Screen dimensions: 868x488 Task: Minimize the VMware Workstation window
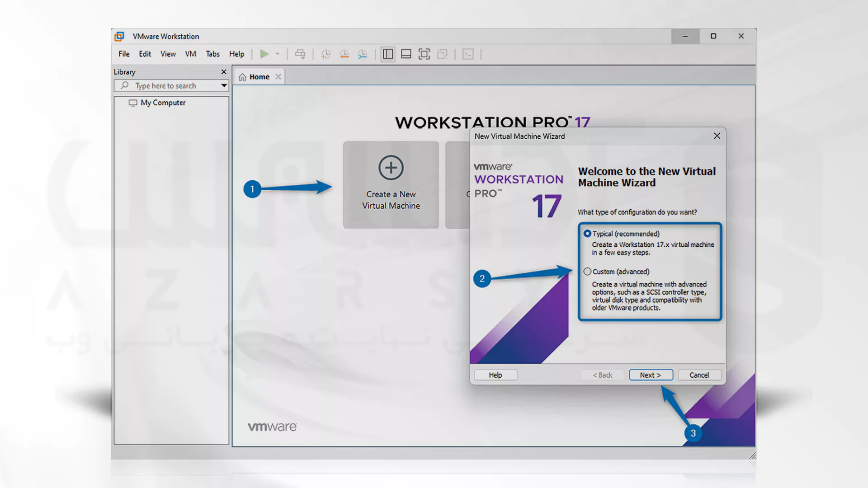tap(685, 36)
